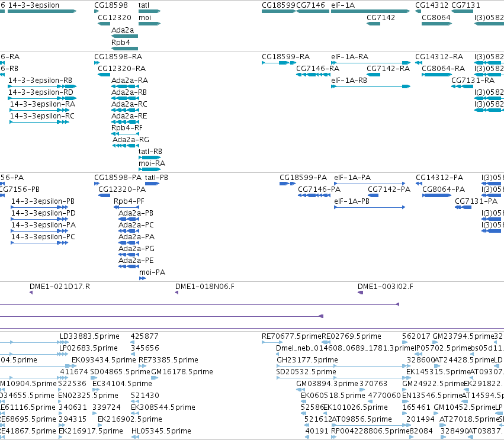Select the Ada2a-RA transcript label

click(x=130, y=81)
